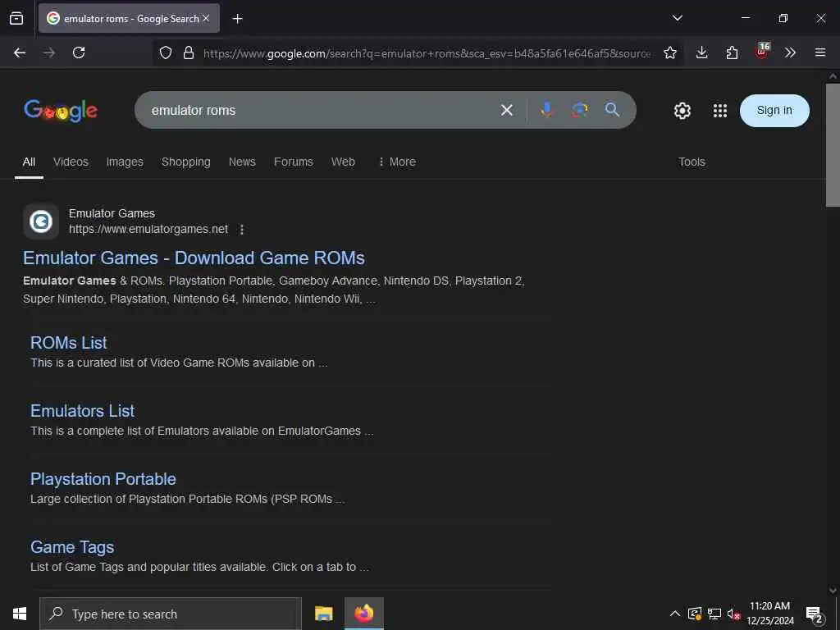Viewport: 840px width, 630px height.
Task: Reload the current page
Action: pyautogui.click(x=79, y=52)
